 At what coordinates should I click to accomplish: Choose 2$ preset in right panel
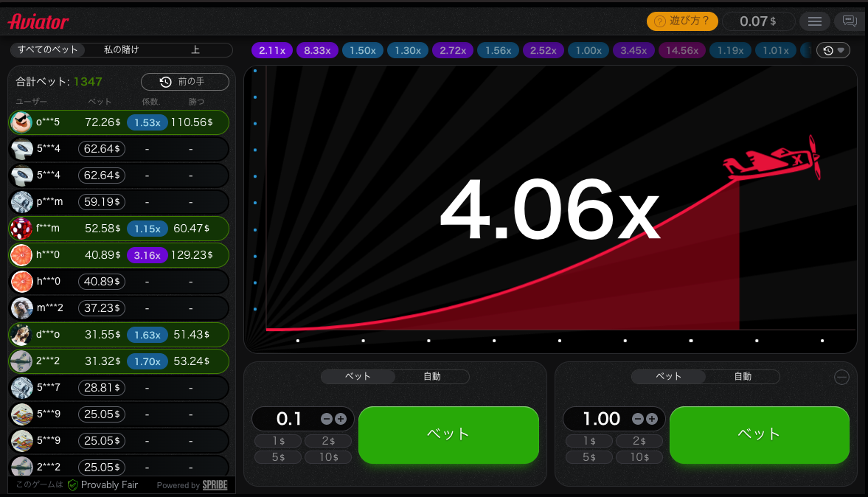point(639,441)
